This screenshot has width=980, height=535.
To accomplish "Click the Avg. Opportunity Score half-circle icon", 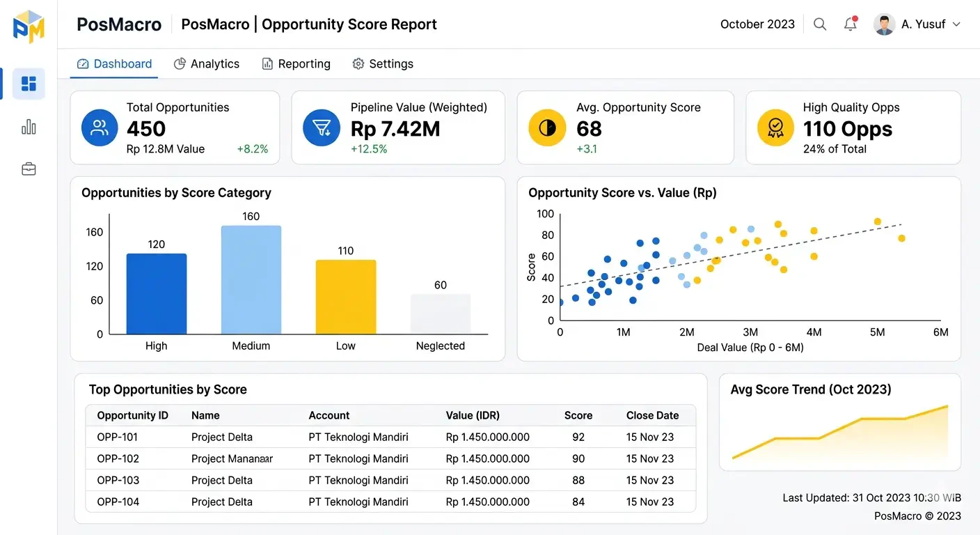I will pos(547,128).
